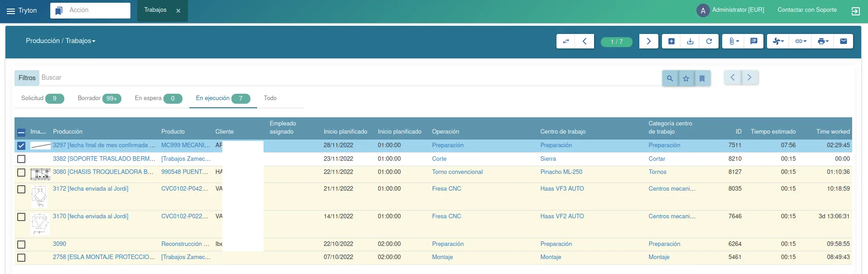Click the list next-page arrow
Image resolution: width=868 pixels, height=274 pixels.
(749, 77)
